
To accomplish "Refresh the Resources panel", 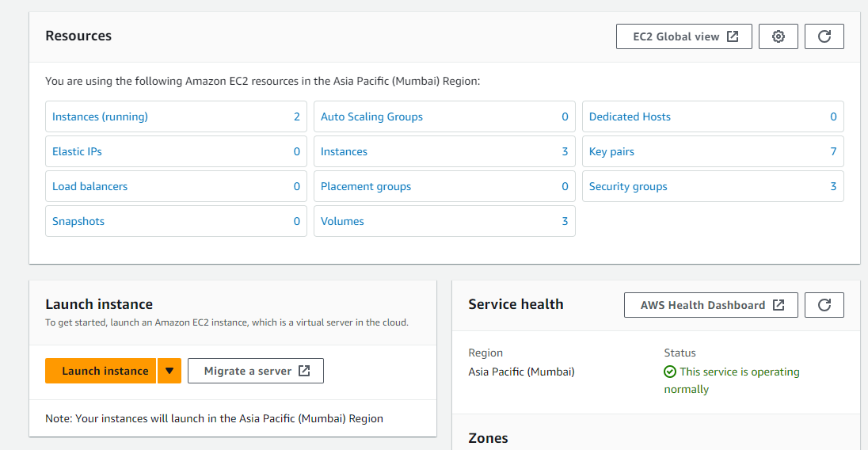I will click(824, 36).
